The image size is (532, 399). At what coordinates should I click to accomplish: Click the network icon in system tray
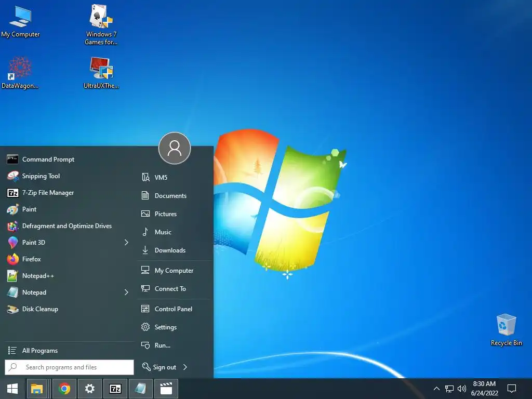449,389
